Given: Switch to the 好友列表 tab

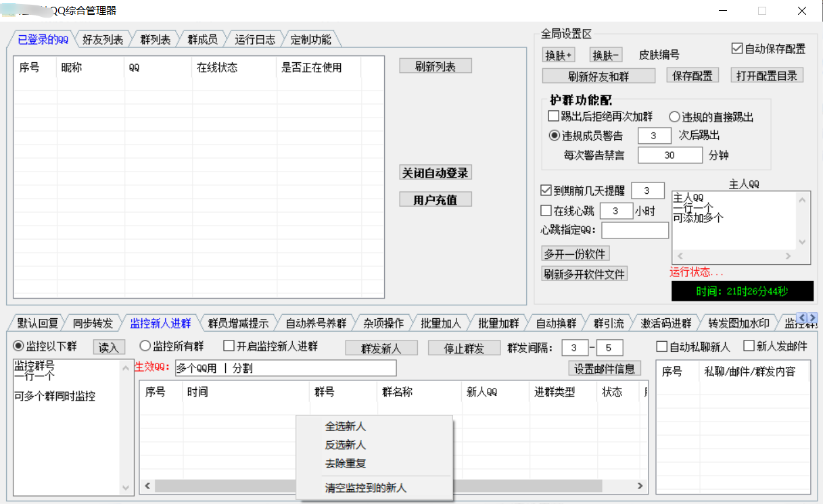Looking at the screenshot, I should 102,39.
